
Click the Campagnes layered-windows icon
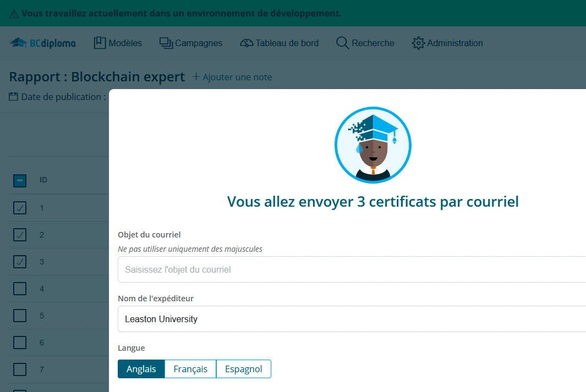(166, 42)
